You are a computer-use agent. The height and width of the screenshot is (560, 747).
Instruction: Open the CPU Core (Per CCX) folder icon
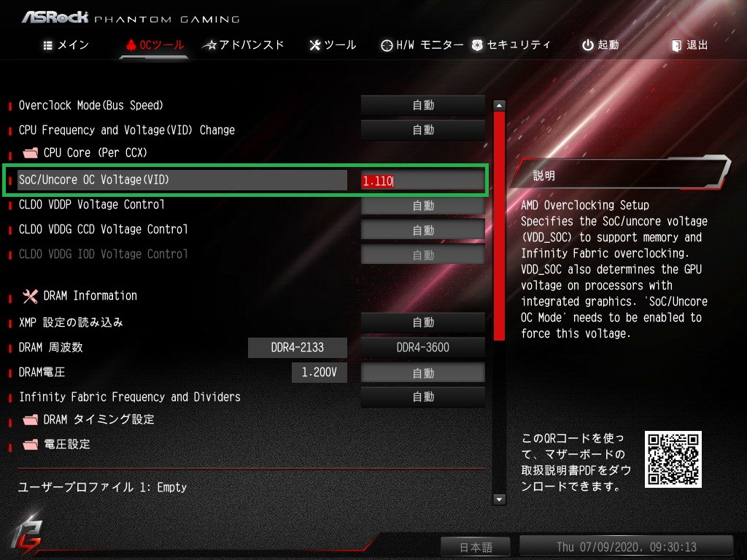click(31, 153)
